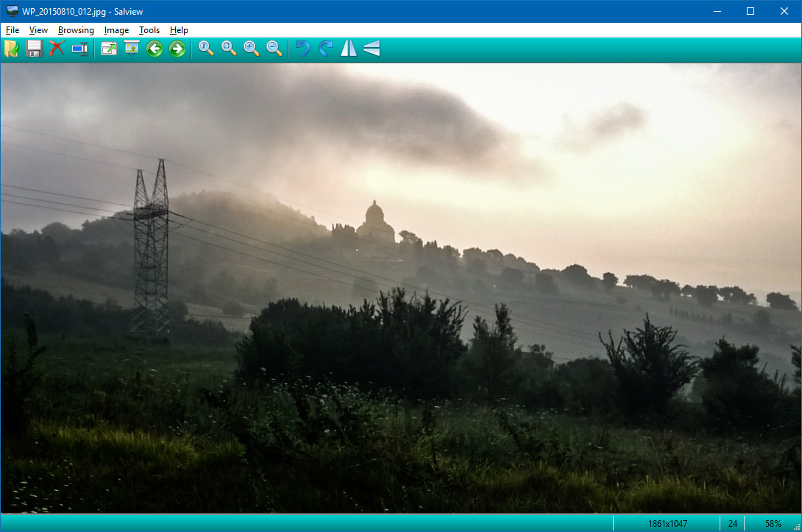Image resolution: width=802 pixels, height=532 pixels.
Task: Start the slideshow icon
Action: pyautogui.click(x=132, y=49)
